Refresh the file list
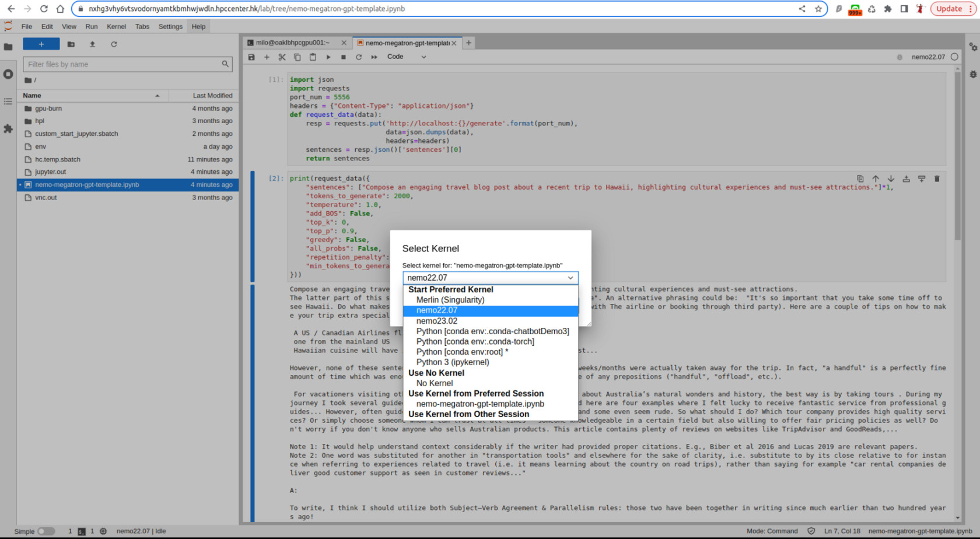 114,44
